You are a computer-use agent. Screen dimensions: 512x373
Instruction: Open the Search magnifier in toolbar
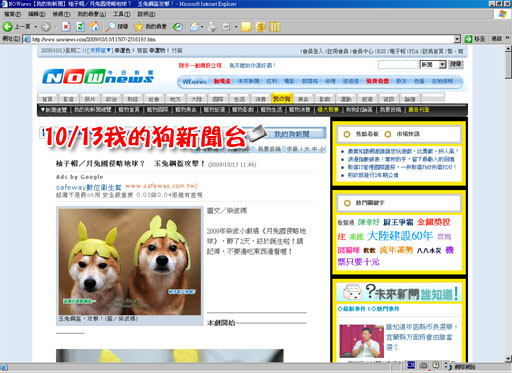pos(110,27)
